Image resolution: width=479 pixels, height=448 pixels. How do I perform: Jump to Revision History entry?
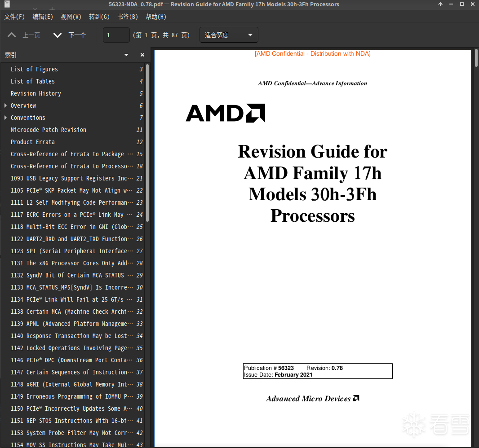pos(73,94)
